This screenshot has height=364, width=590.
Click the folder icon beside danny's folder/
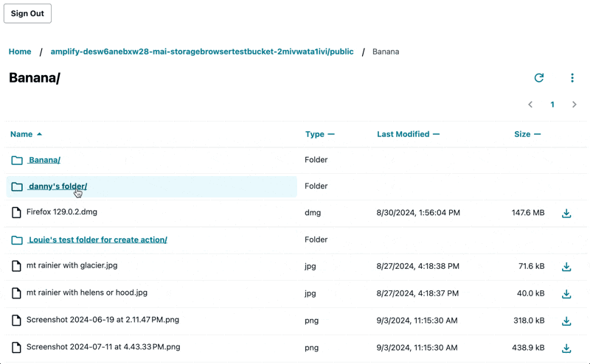17,187
